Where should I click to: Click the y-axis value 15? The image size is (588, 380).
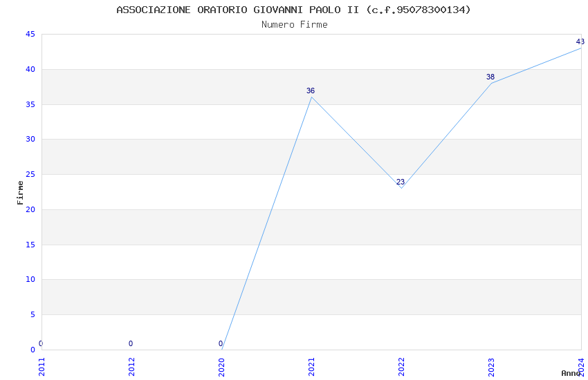coord(30,245)
